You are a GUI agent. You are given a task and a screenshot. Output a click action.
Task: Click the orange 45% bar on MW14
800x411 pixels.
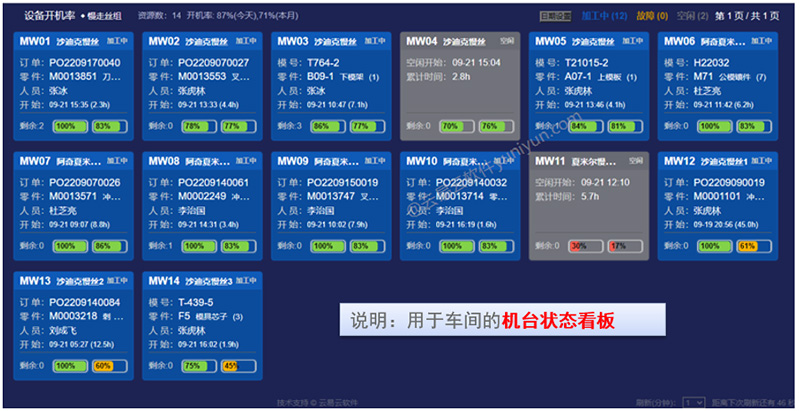230,365
